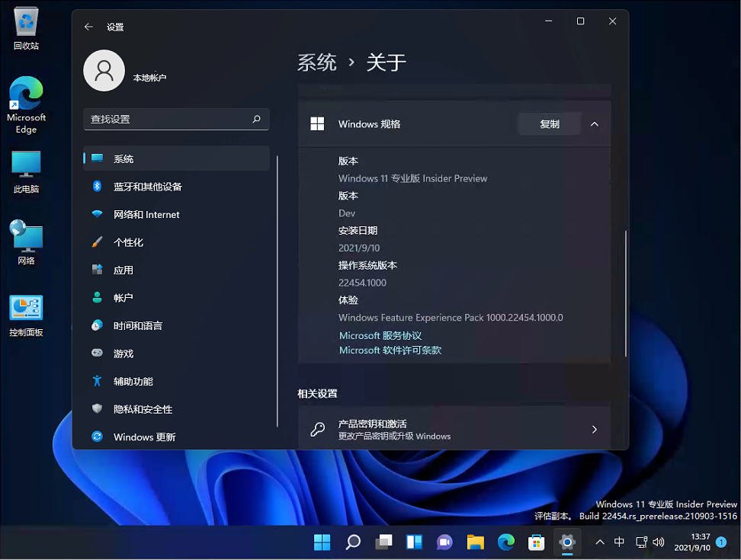Open Windows 更新 in the sidebar
741x560 pixels.
(143, 437)
